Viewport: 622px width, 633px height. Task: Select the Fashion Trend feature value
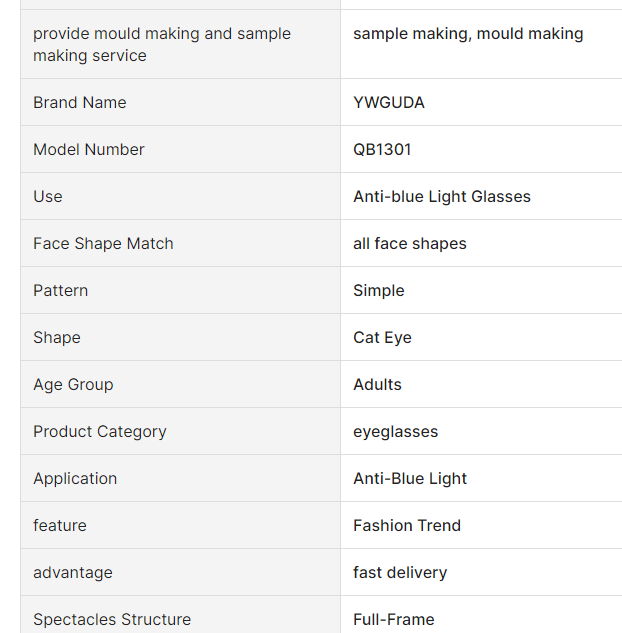[407, 526]
